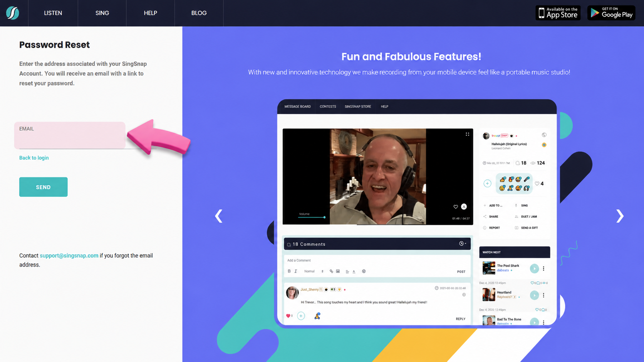Screen dimensions: 644x362
Task: Open comments sort dropdown in comments header
Action: tap(463, 244)
